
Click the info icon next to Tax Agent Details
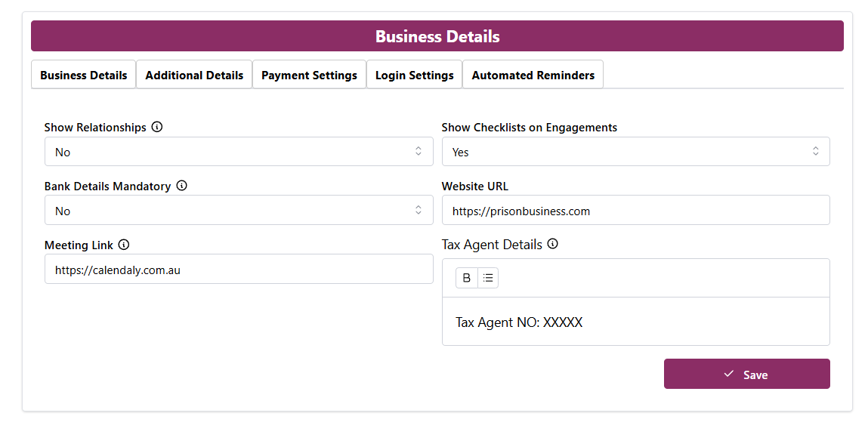(x=553, y=244)
